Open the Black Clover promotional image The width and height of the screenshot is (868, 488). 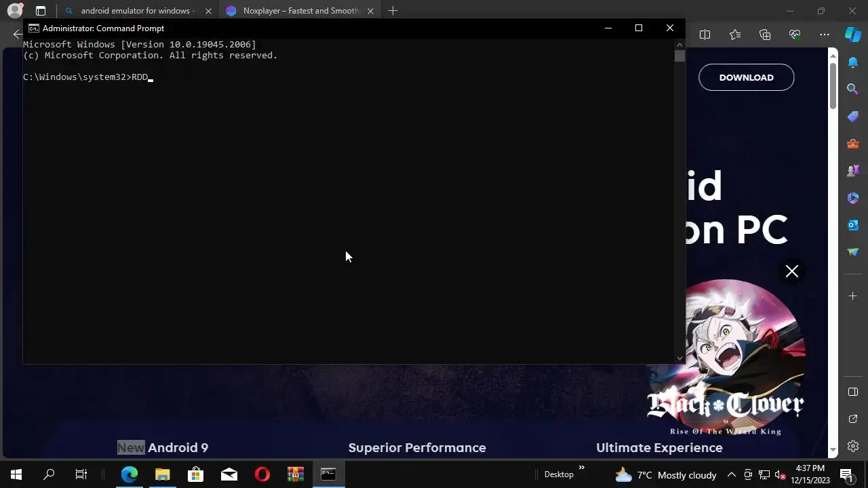(726, 358)
